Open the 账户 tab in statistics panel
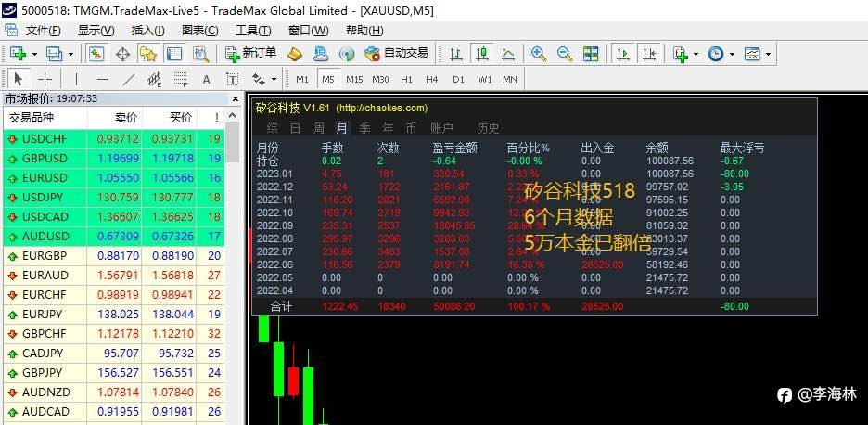 441,129
